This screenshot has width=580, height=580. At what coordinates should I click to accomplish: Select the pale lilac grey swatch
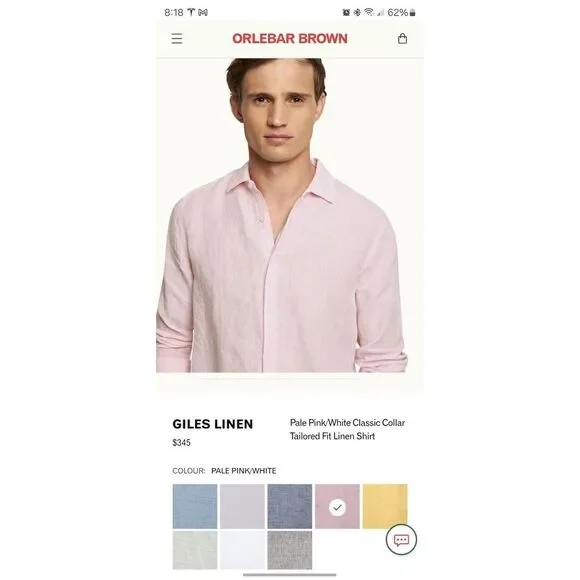point(242,506)
